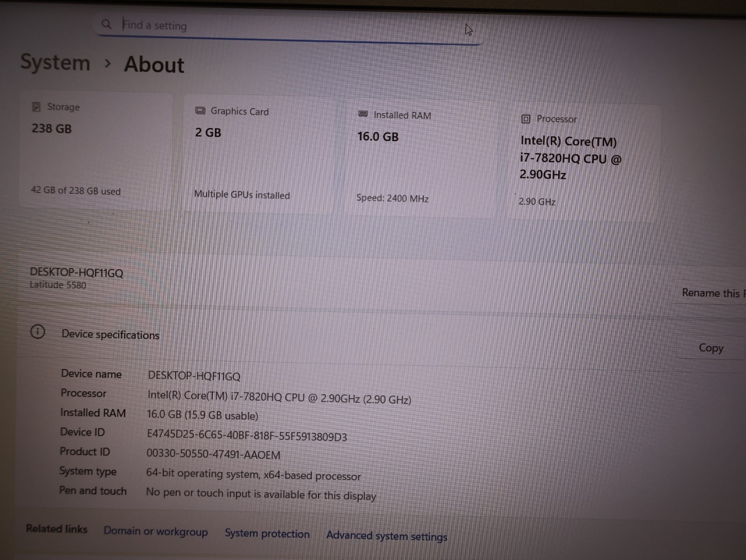Click the 'Multiple GPUs installed' text
The height and width of the screenshot is (560, 746).
242,194
